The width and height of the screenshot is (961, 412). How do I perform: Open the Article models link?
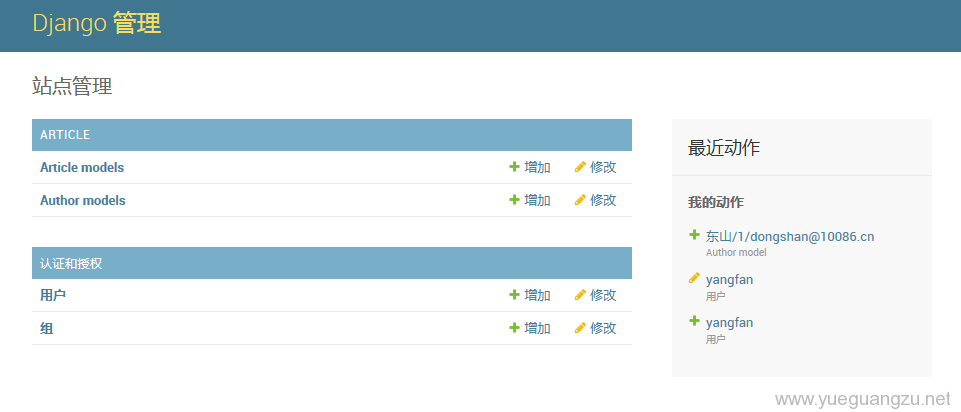pos(82,167)
